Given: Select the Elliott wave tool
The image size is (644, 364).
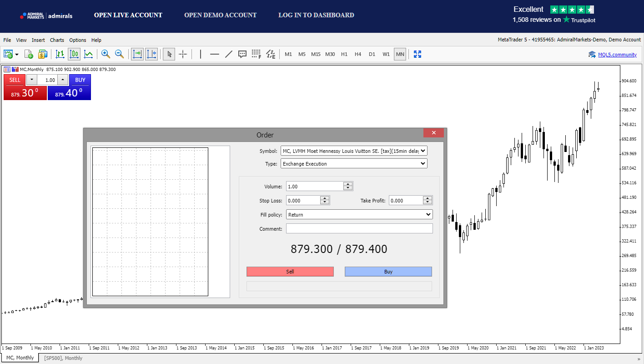Looking at the screenshot, I should point(271,54).
